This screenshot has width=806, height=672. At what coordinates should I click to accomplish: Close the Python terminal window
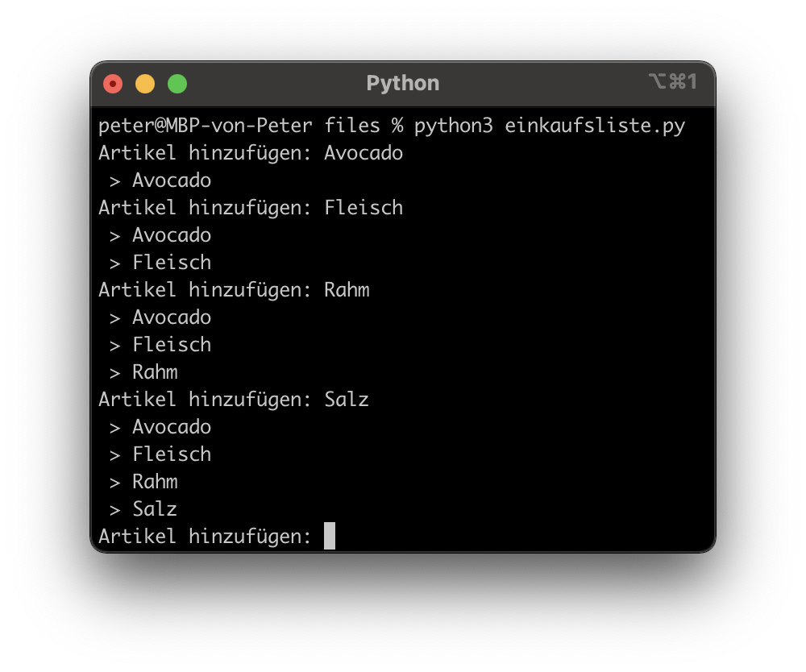(x=113, y=84)
